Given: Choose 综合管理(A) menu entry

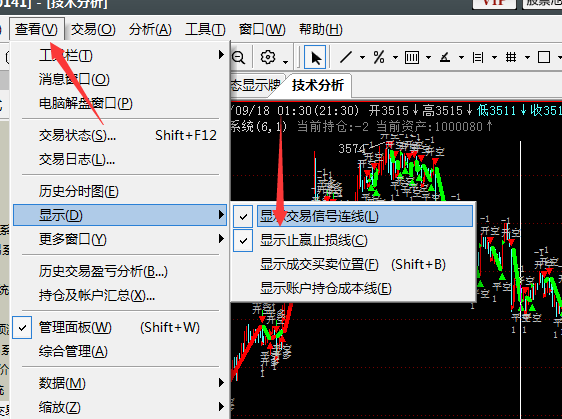Looking at the screenshot, I should point(120,351).
